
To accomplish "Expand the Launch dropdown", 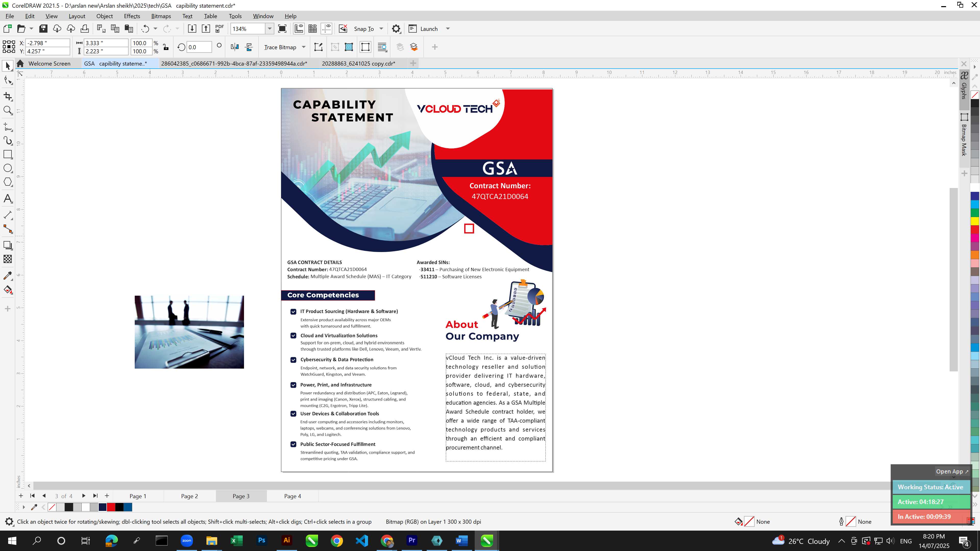I will [x=448, y=29].
